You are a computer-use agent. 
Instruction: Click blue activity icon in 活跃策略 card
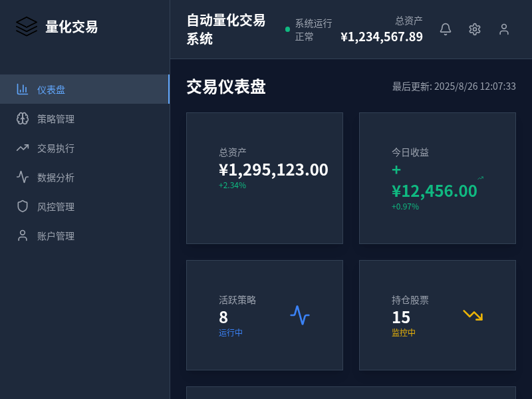click(300, 315)
